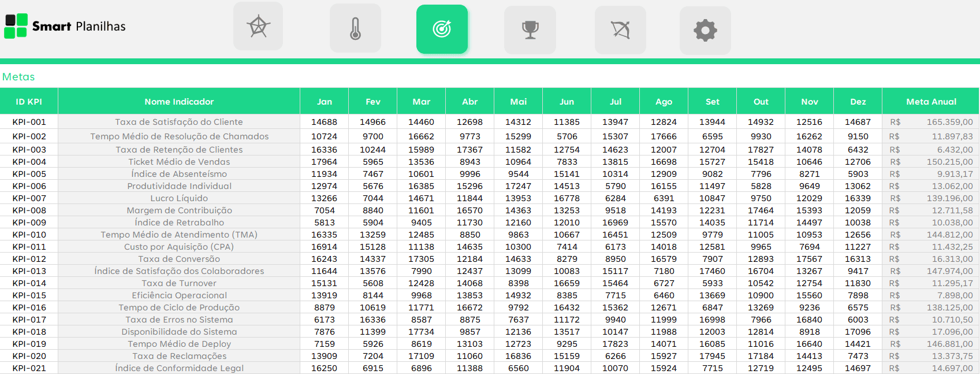This screenshot has width=980, height=374.
Task: Select the green target goals icon
Action: (x=442, y=29)
